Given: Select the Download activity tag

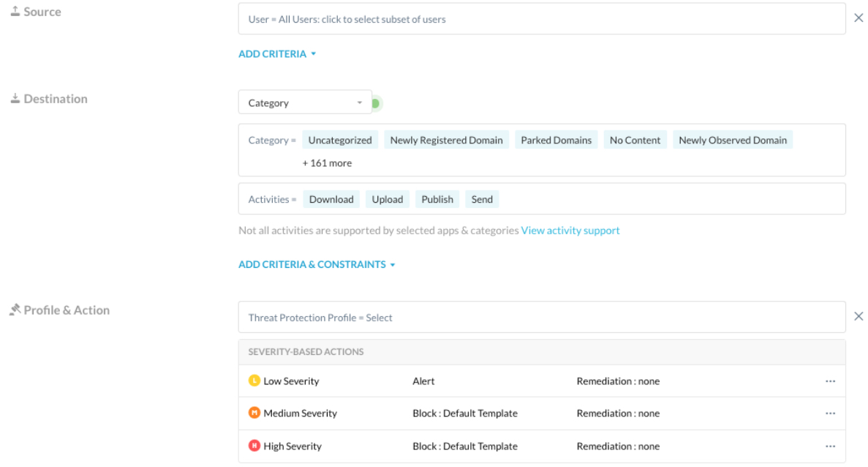Looking at the screenshot, I should pyautogui.click(x=331, y=199).
